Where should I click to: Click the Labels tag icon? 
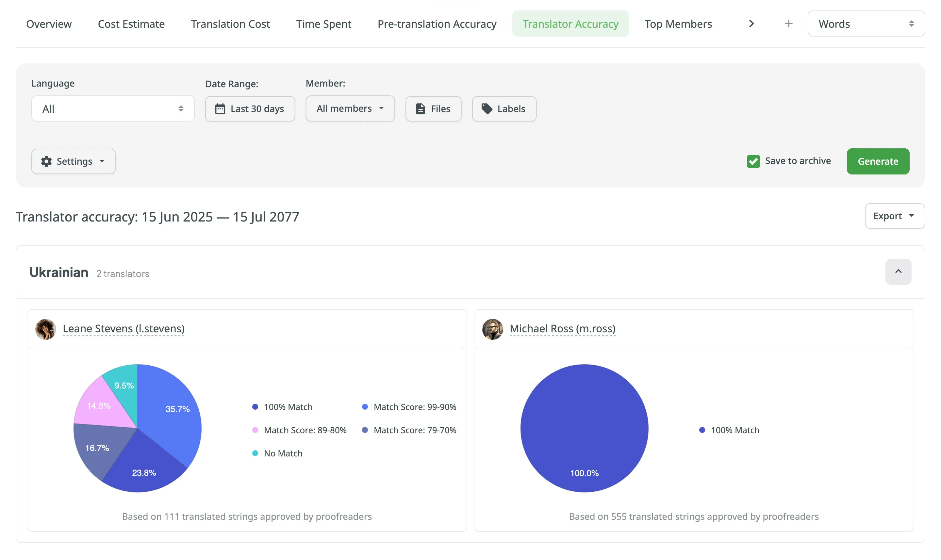(487, 109)
